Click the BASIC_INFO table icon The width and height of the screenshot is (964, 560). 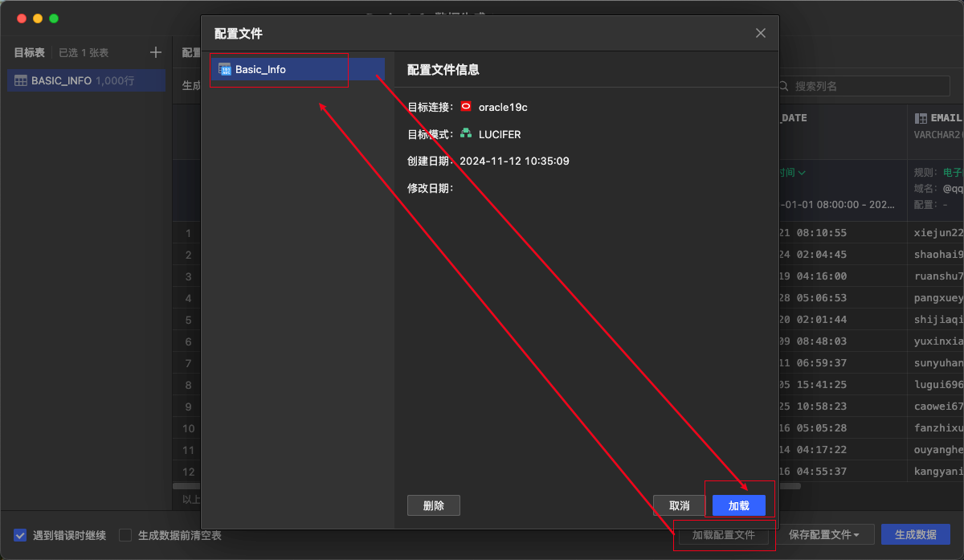[21, 80]
